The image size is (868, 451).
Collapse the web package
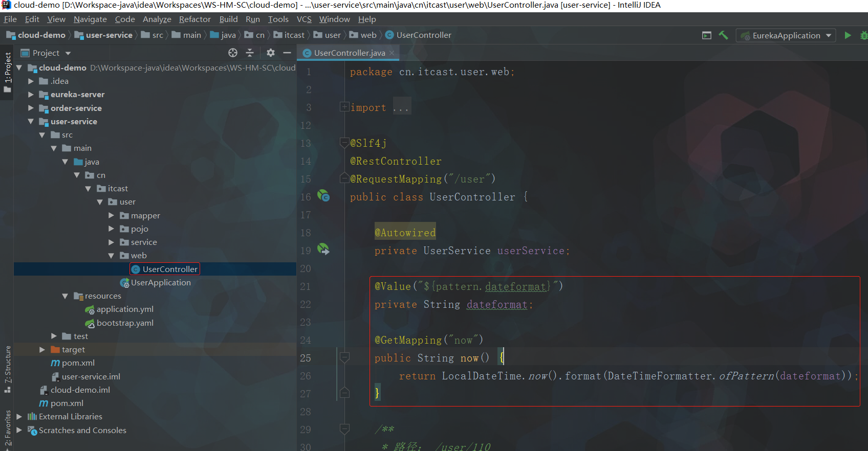click(111, 255)
